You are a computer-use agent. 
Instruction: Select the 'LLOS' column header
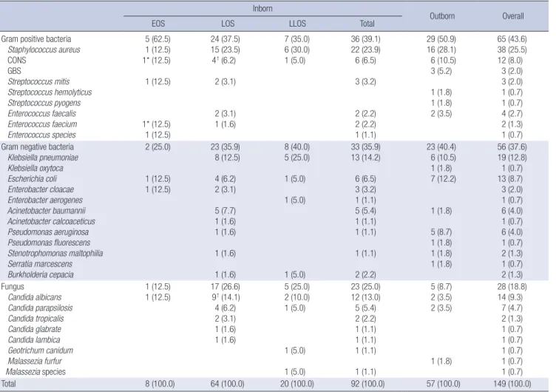pos(297,24)
